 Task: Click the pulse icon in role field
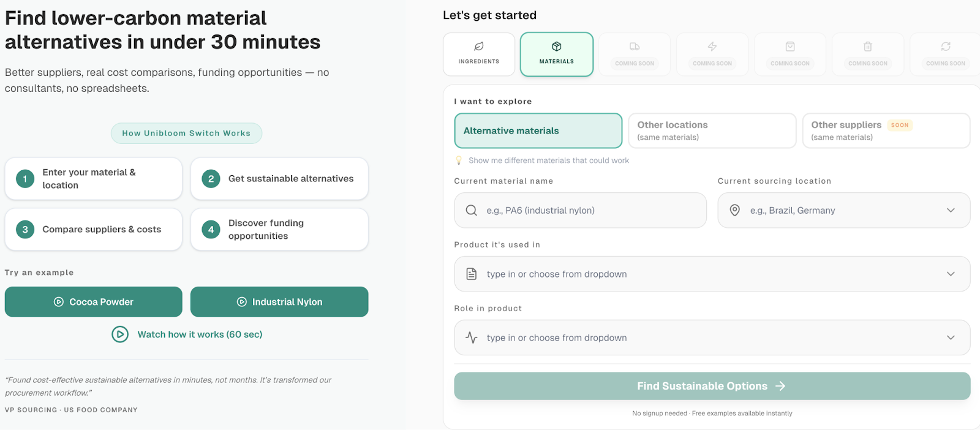point(472,338)
